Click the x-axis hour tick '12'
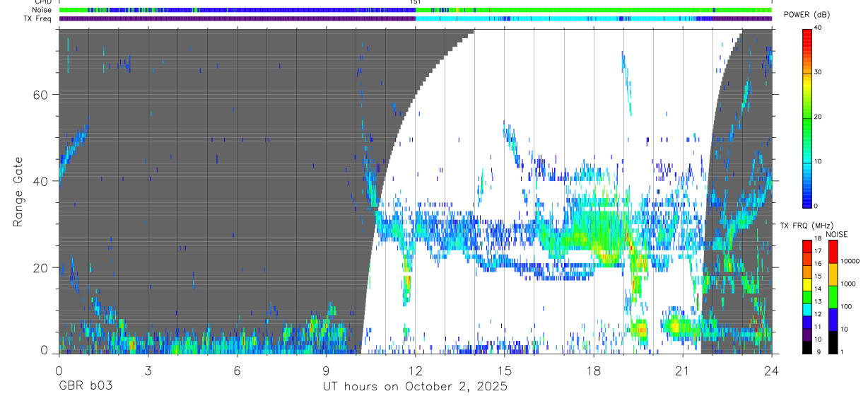The height and width of the screenshot is (401, 868). [x=416, y=371]
